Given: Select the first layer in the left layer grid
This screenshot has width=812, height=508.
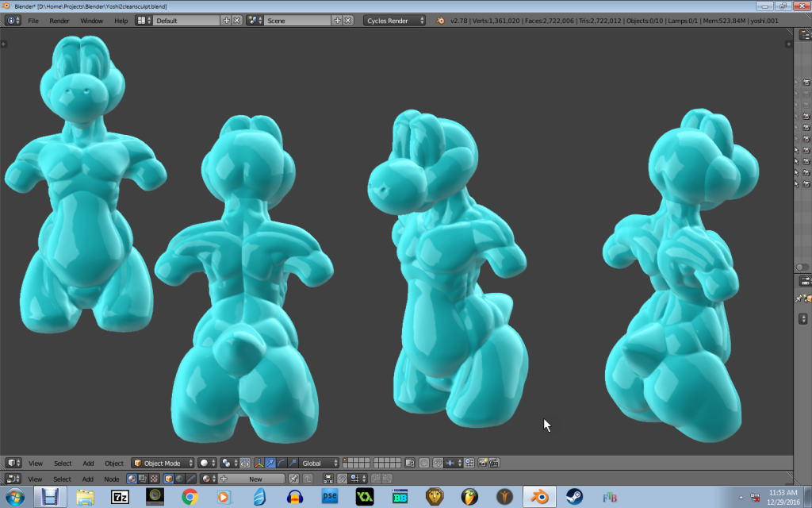Looking at the screenshot, I should (x=345, y=460).
